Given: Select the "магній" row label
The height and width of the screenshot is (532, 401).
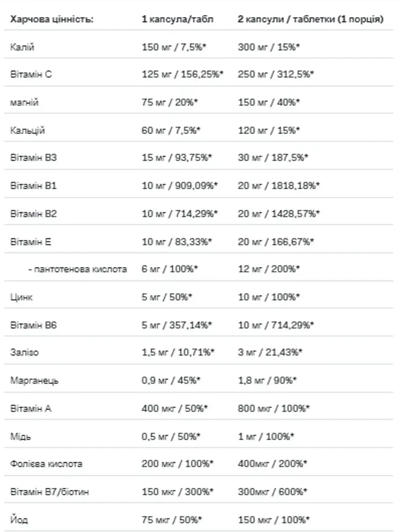Looking at the screenshot, I should click(24, 102).
